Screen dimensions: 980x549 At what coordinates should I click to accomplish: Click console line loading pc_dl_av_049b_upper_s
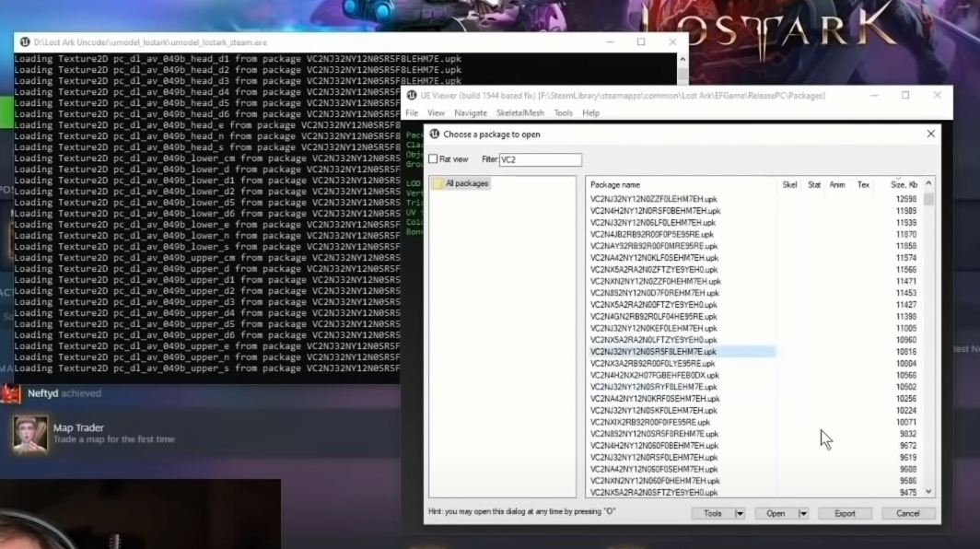(x=206, y=368)
